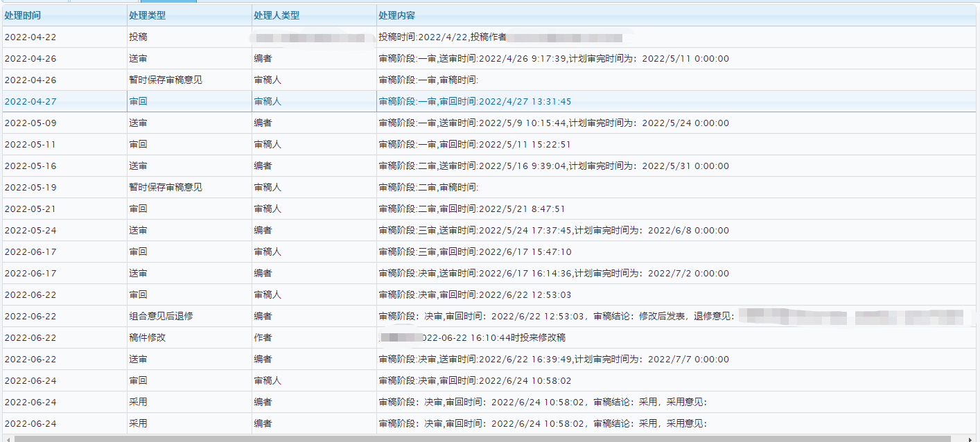980x442 pixels.
Task: Click the content 审稿阶段:一审,审稿时间:
Action: coord(428,80)
